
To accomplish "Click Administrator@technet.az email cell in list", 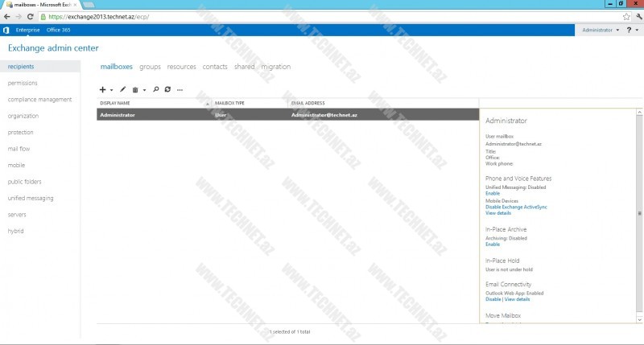I will [324, 115].
